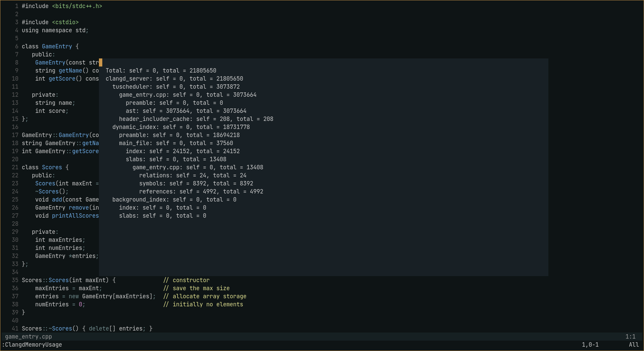Click the :ClangdMemoryUsage command line text

32,345
